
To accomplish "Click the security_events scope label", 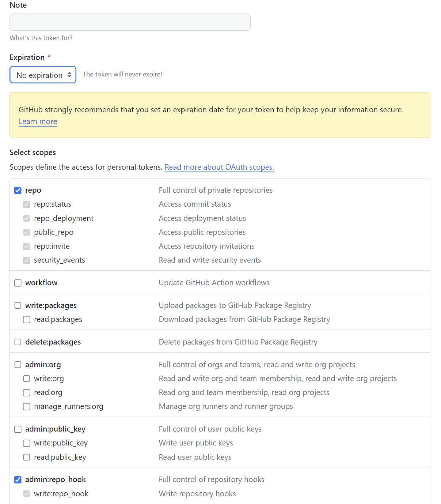I will (59, 260).
